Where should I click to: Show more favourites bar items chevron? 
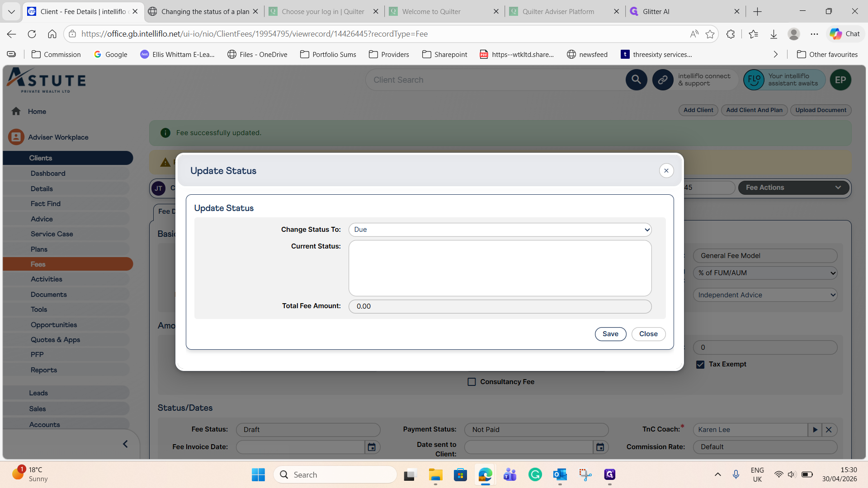(x=775, y=54)
